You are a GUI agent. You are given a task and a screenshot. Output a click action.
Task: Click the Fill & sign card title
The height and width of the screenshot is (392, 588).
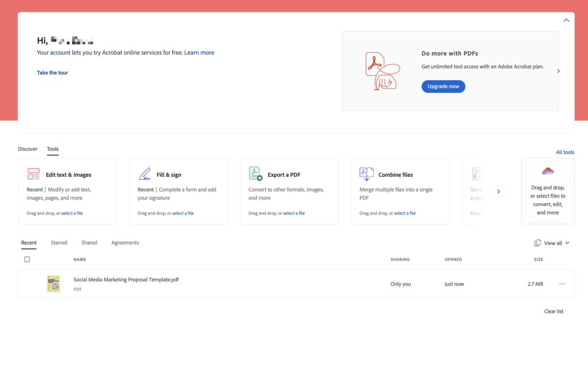(169, 174)
